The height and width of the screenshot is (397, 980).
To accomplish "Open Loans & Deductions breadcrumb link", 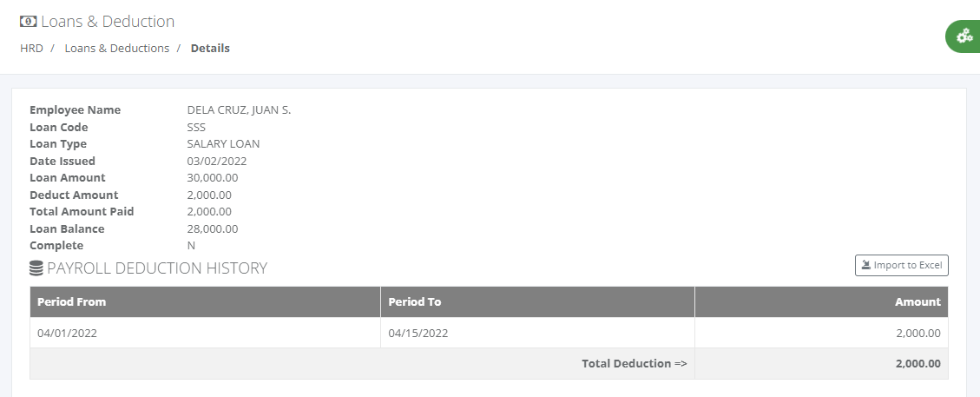I will coord(117,48).
